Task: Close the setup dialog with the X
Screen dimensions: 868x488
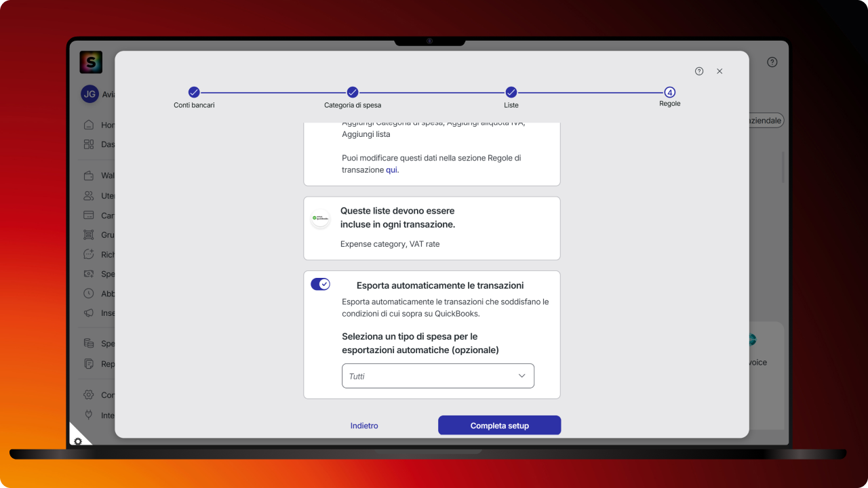Action: pos(719,71)
